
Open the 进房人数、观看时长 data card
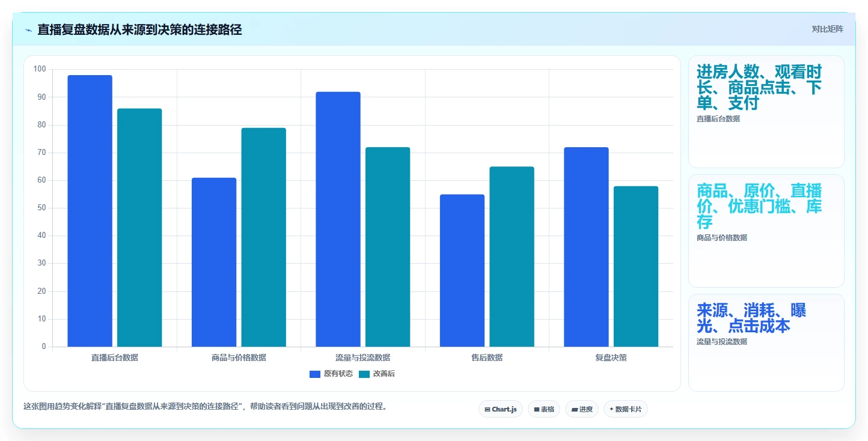tap(766, 112)
